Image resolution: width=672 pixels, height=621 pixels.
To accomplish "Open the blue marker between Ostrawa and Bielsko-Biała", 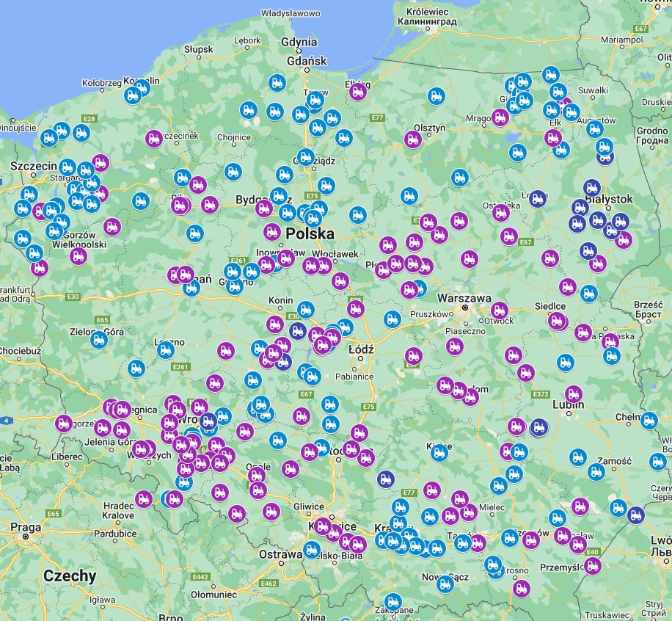I will tap(312, 549).
